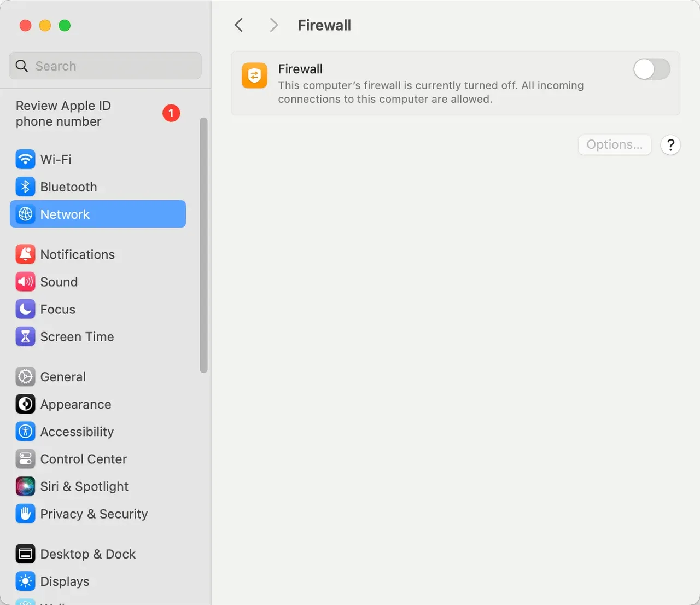
Task: Click the General gear icon
Action: 25,377
